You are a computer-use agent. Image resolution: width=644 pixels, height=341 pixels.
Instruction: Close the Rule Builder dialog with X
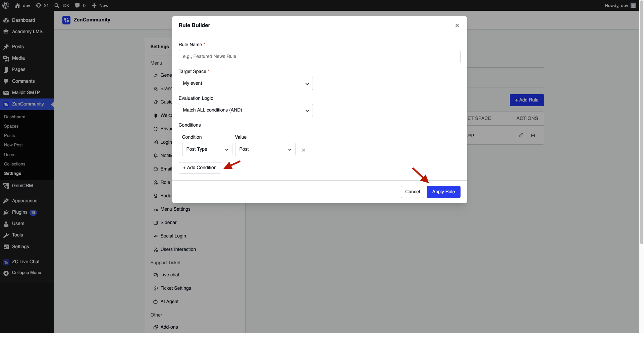pyautogui.click(x=457, y=25)
